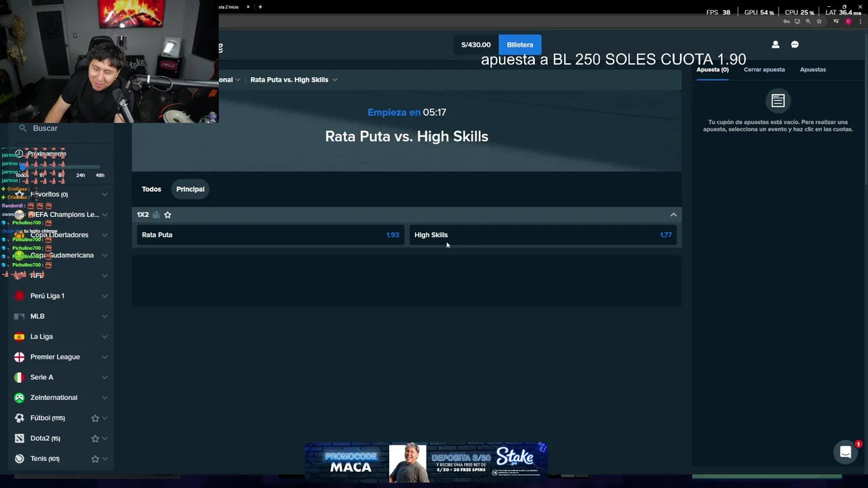Open the Billetera wallet button
The image size is (868, 488).
[x=519, y=45]
